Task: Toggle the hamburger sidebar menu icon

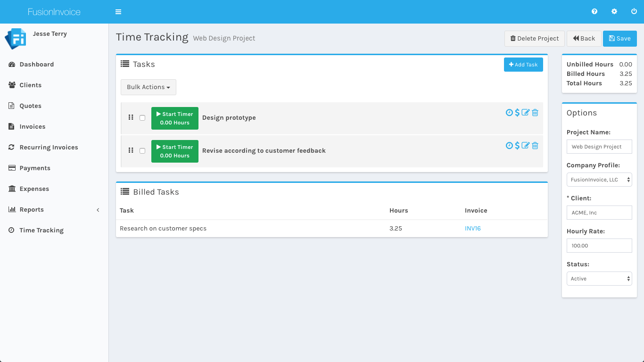Action: 118,12
